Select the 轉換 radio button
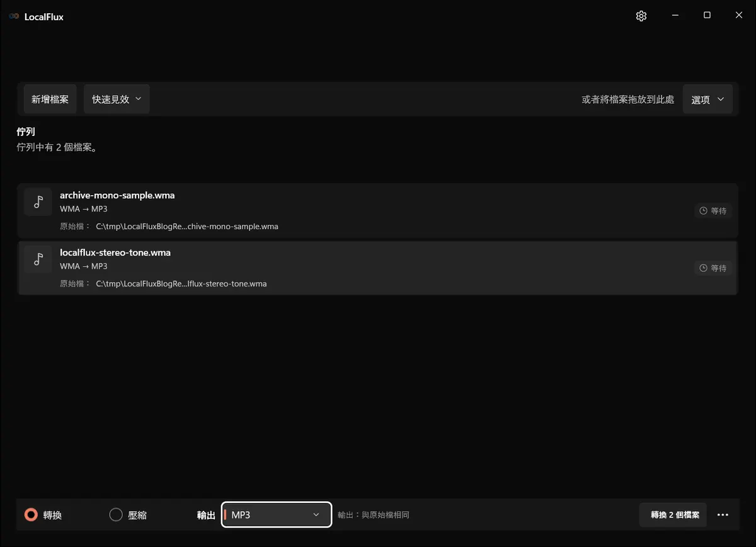This screenshot has height=547, width=756. [x=31, y=515]
